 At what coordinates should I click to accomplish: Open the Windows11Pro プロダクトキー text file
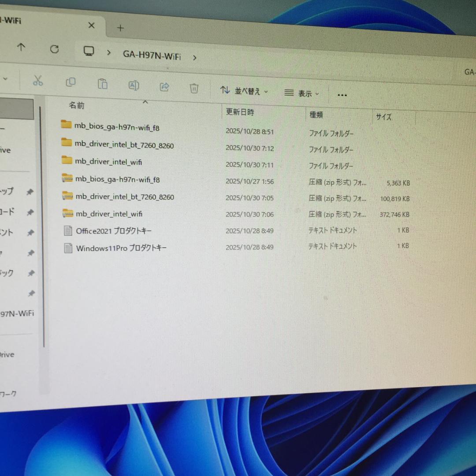point(120,248)
